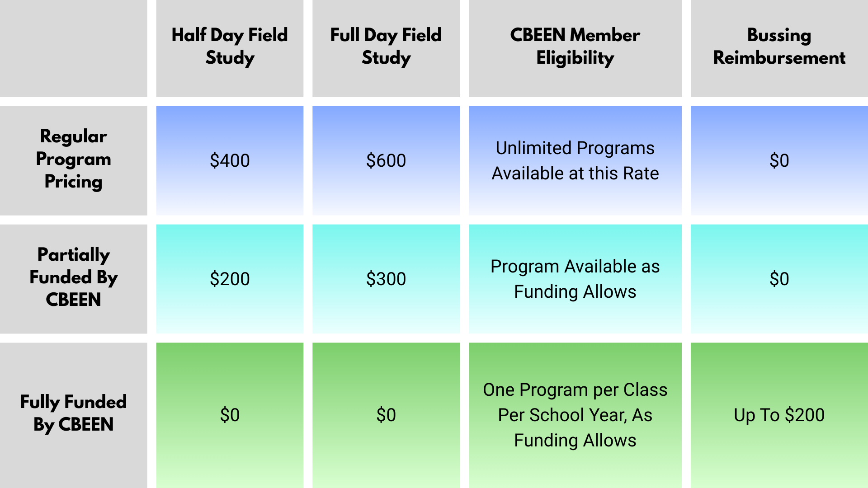Image resolution: width=868 pixels, height=488 pixels.
Task: Click the empty top-left header cell
Action: pyautogui.click(x=73, y=48)
